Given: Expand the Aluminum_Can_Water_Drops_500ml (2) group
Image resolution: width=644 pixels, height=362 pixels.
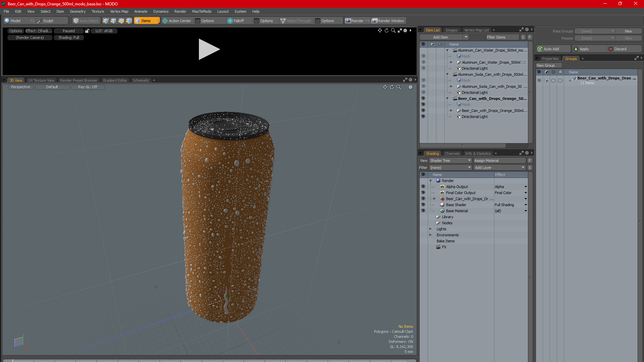Looking at the screenshot, I should tap(451, 62).
